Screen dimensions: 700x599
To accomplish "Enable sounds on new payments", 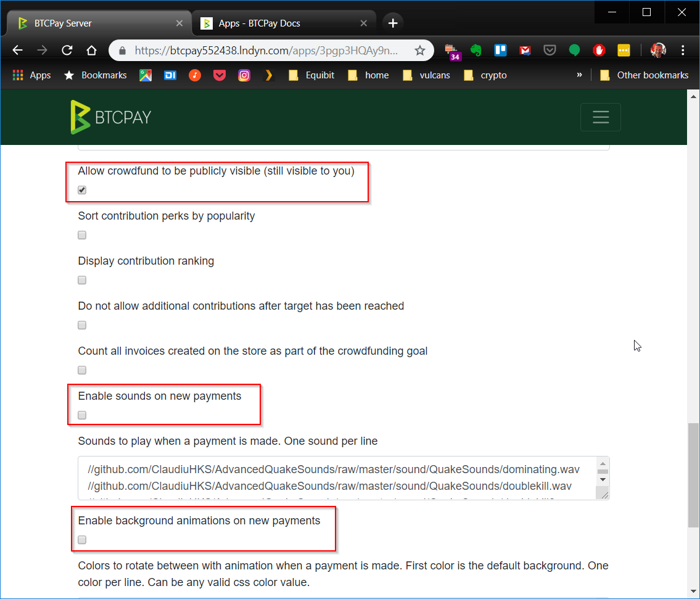I will click(x=82, y=415).
